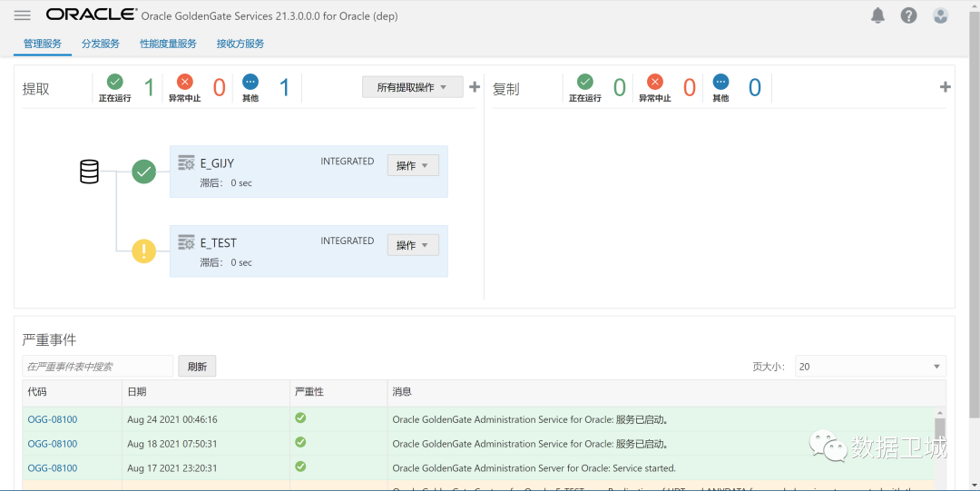Open the notifications bell

pos(877,15)
